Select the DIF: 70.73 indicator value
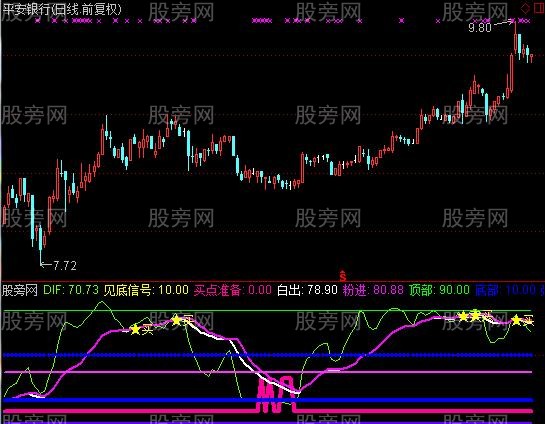The width and height of the screenshot is (545, 424). click(71, 290)
